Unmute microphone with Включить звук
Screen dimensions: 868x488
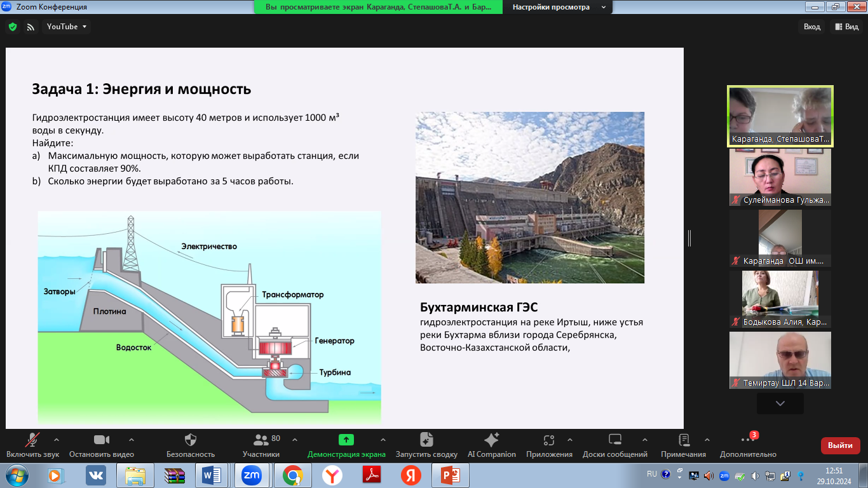[x=32, y=440]
